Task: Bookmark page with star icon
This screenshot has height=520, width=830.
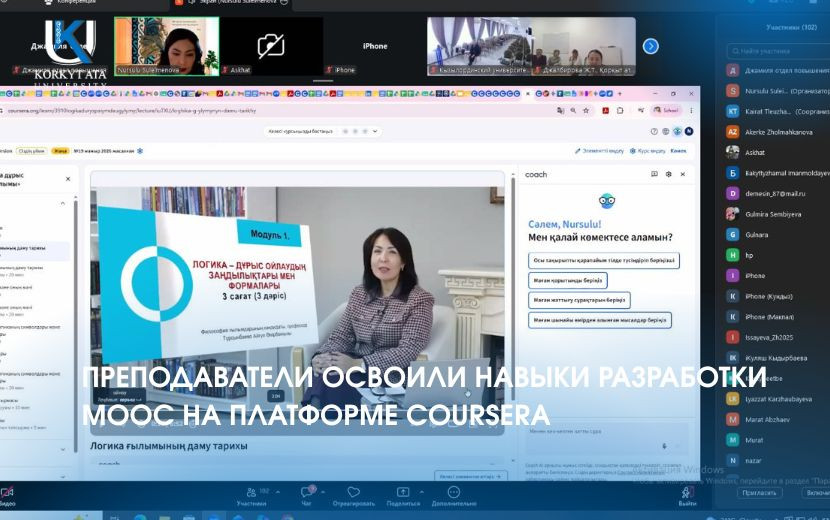Action: pyautogui.click(x=586, y=111)
